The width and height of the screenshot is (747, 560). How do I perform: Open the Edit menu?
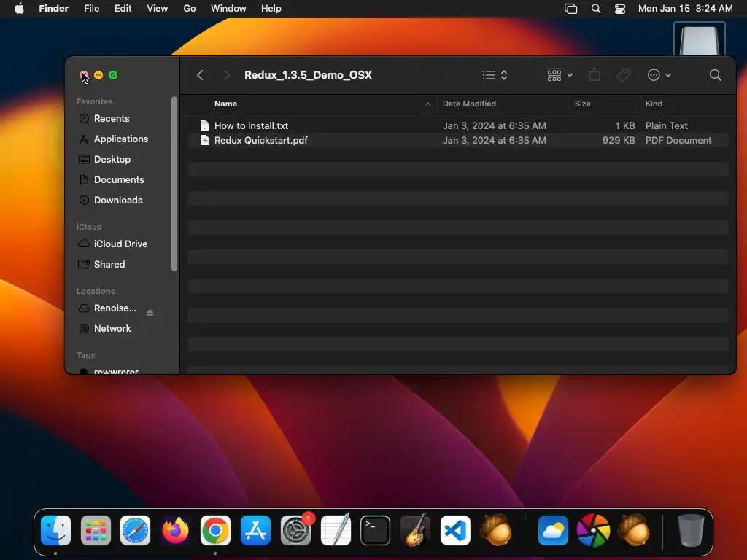[x=123, y=9]
